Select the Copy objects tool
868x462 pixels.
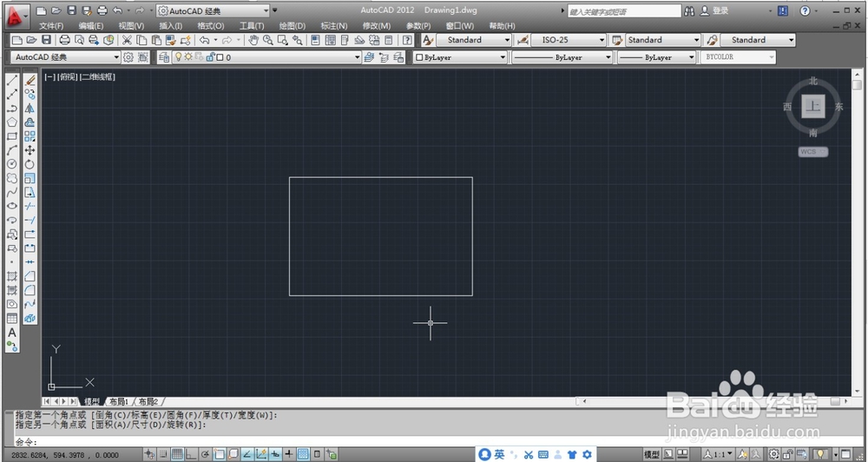(30, 94)
